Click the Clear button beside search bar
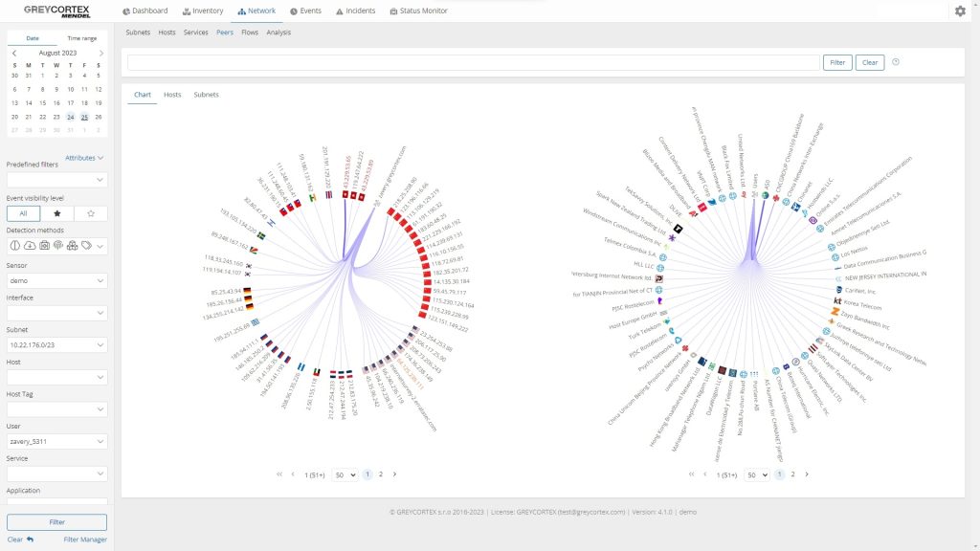The image size is (980, 551). (x=869, y=62)
